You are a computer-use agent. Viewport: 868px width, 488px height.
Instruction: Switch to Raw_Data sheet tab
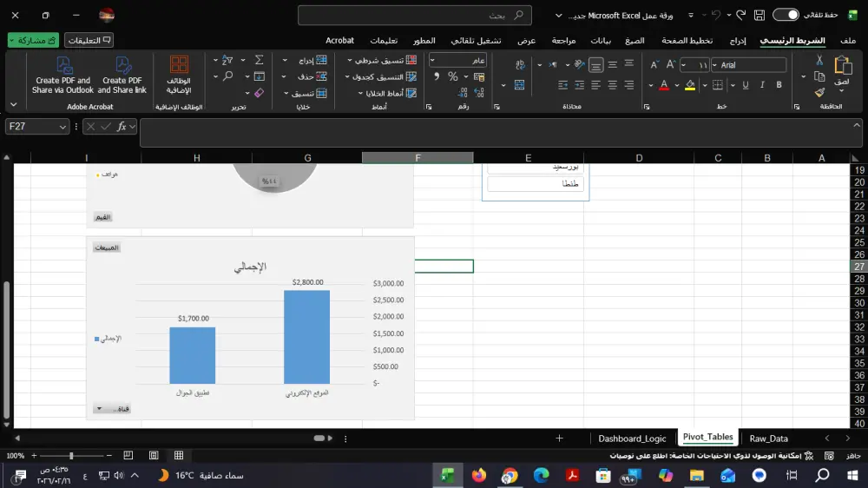pos(768,439)
